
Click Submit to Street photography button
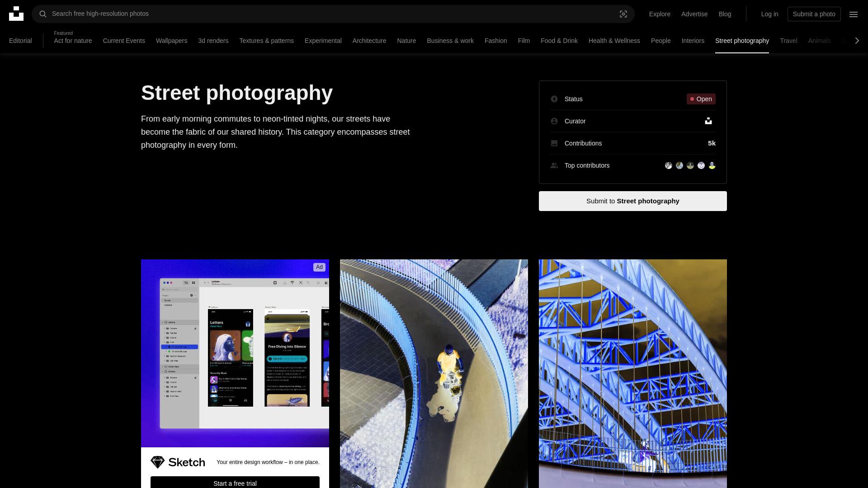[x=632, y=201]
